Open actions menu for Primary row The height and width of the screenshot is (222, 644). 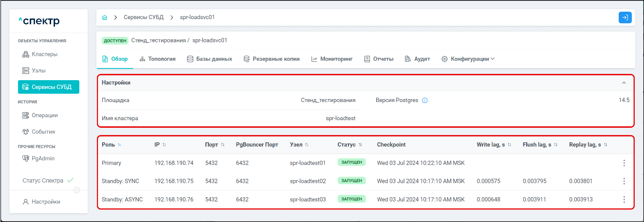tap(624, 163)
